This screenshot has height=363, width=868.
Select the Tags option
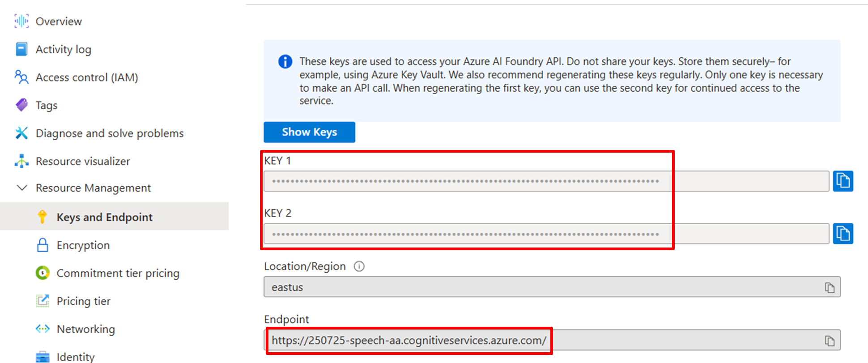46,105
